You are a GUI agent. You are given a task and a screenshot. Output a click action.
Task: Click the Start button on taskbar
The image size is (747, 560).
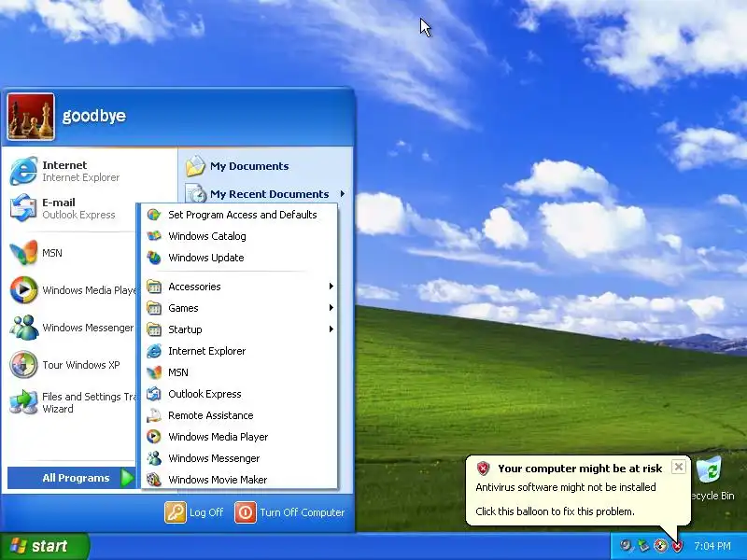[44, 546]
